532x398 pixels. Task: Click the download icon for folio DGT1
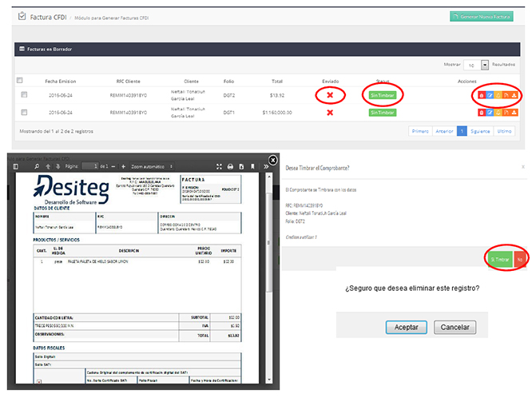click(514, 113)
